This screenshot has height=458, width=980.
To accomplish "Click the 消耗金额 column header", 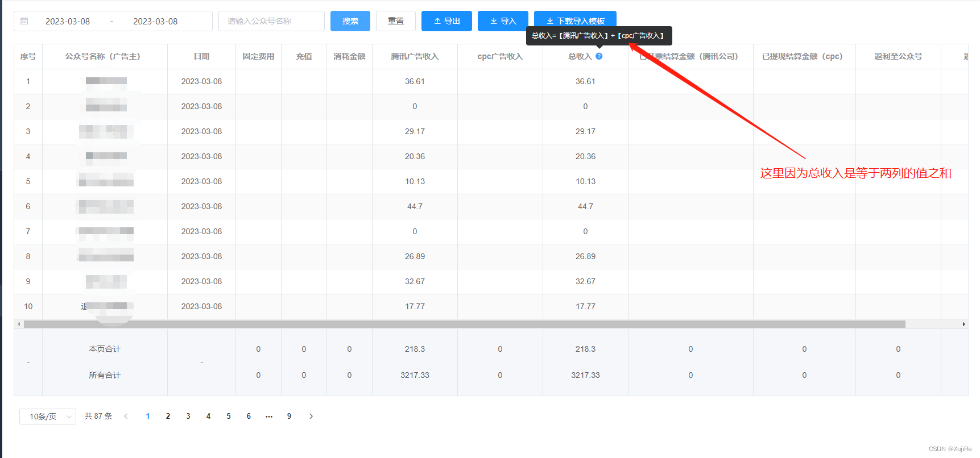I will tap(349, 56).
